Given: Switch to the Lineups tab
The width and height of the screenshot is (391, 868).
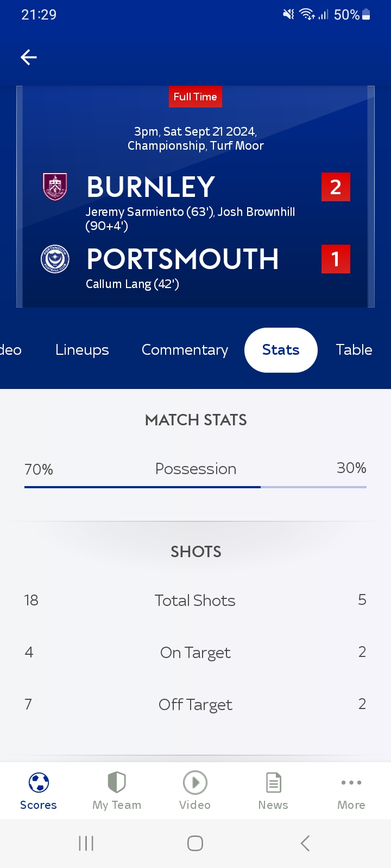Looking at the screenshot, I should click(82, 350).
